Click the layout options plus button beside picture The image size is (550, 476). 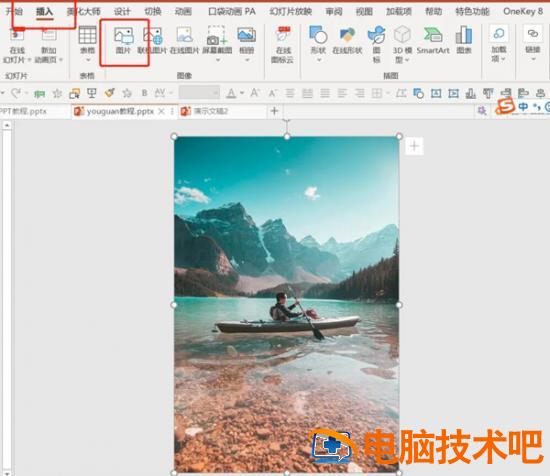(414, 146)
